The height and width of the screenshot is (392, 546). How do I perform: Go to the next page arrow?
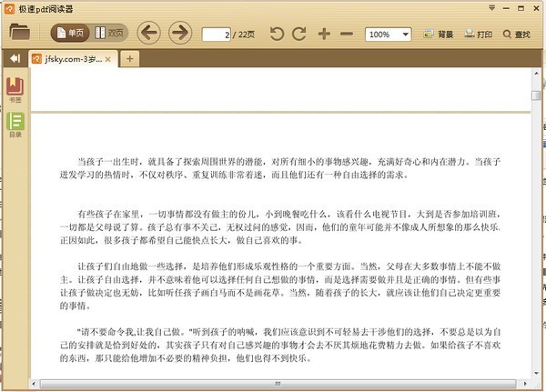tap(179, 34)
